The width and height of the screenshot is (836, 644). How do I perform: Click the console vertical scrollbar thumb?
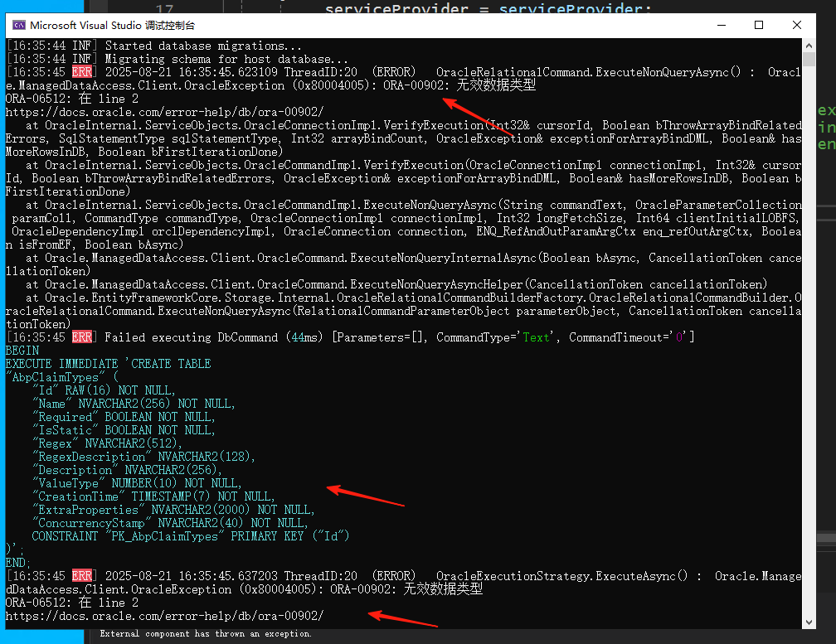809,59
